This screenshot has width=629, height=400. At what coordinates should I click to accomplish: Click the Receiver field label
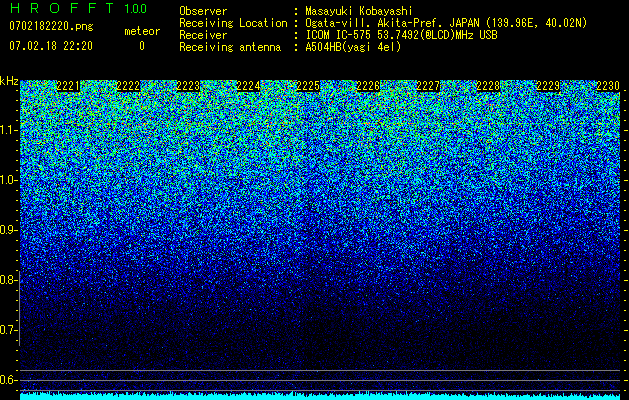coord(203,35)
